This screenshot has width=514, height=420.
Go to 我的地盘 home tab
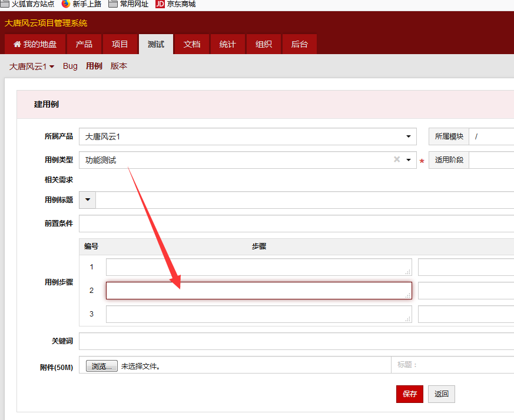[35, 44]
